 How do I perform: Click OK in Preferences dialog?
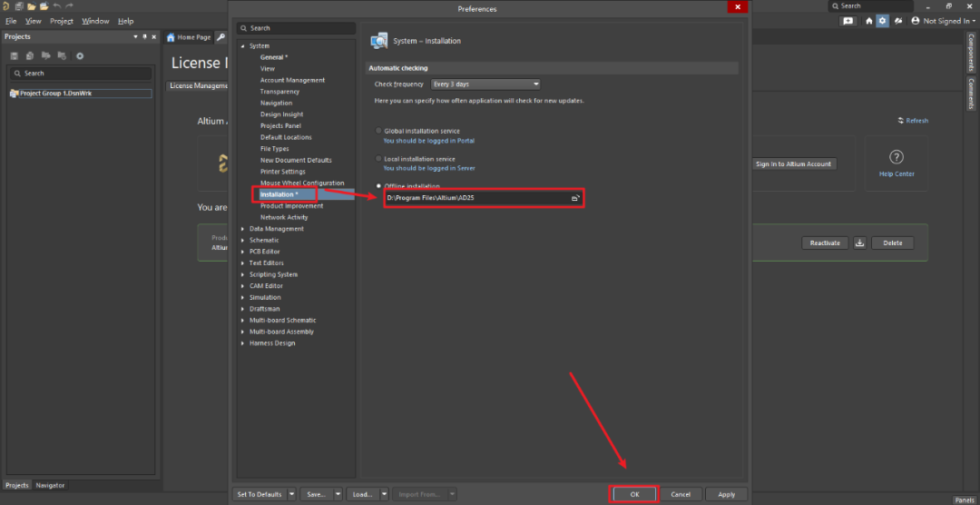point(634,494)
